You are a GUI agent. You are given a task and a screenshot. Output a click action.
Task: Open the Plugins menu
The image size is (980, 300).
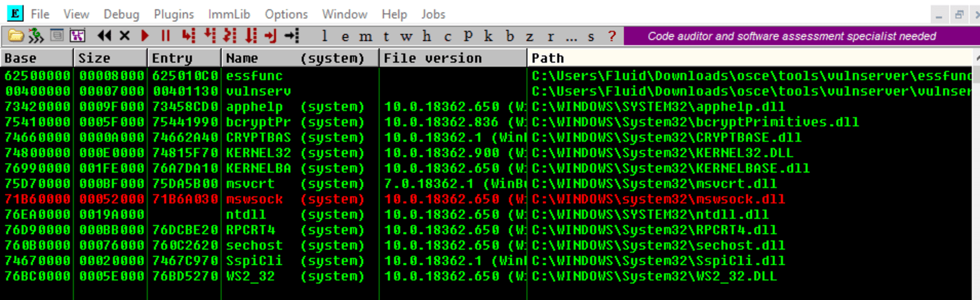(x=174, y=14)
